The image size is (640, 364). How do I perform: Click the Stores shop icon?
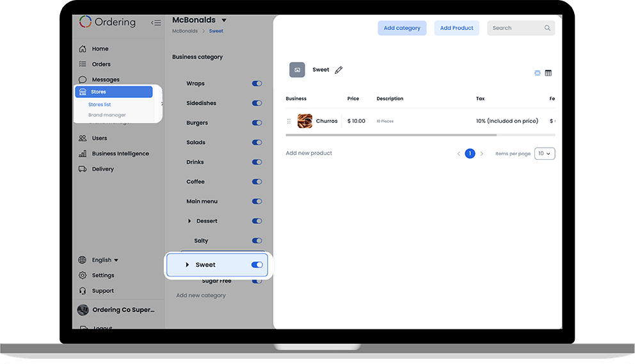(83, 92)
